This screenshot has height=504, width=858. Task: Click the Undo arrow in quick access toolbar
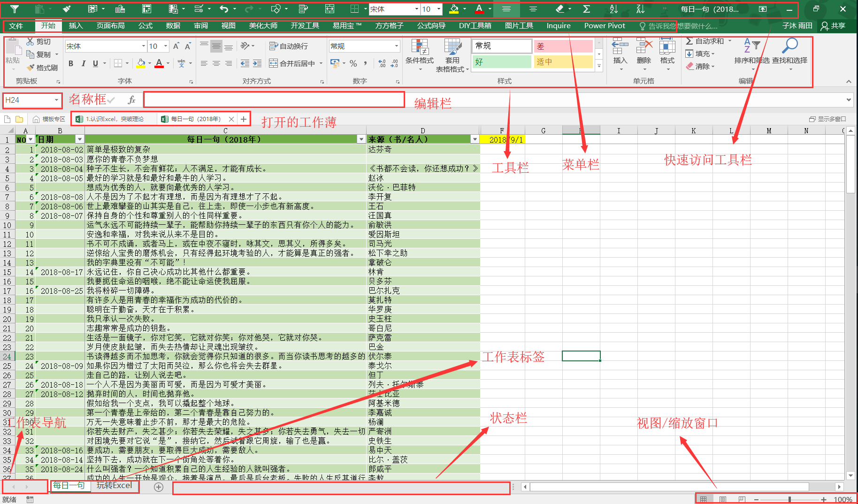(x=224, y=9)
